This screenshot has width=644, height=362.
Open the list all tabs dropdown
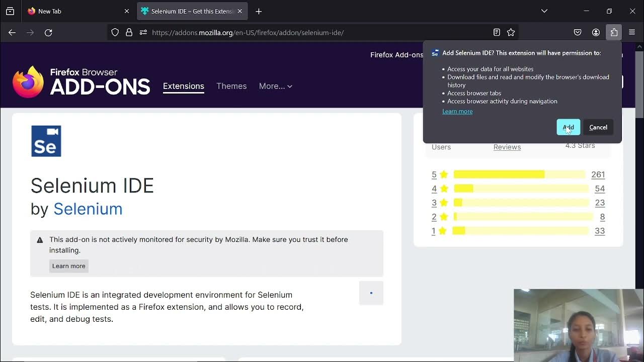544,11
